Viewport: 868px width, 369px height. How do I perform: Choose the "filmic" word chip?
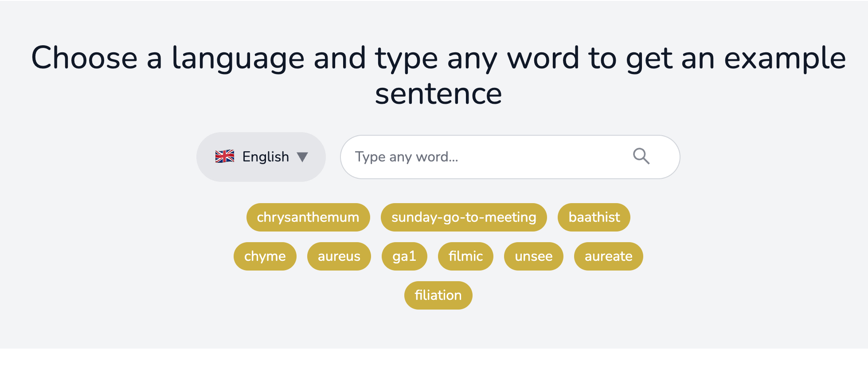coord(465,256)
